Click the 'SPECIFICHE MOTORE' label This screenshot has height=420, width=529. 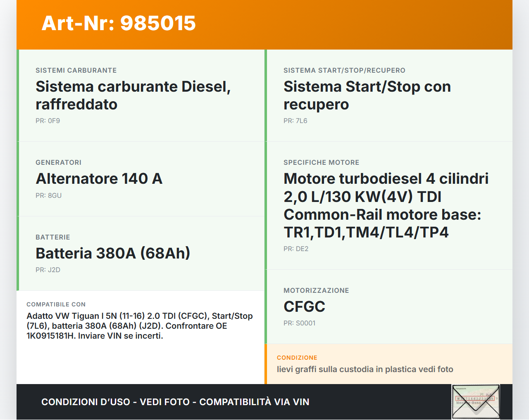click(x=322, y=162)
